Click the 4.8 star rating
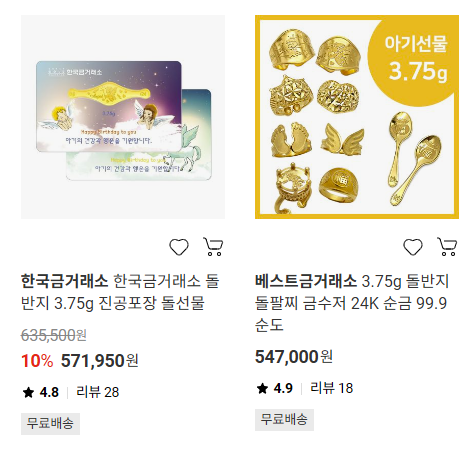This screenshot has width=467, height=450. [x=41, y=392]
